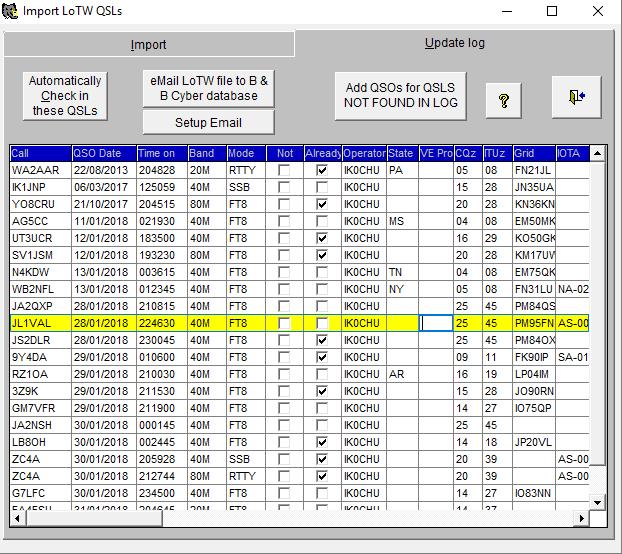
Task: Click the horizontal scroll right arrow
Action: click(582, 518)
